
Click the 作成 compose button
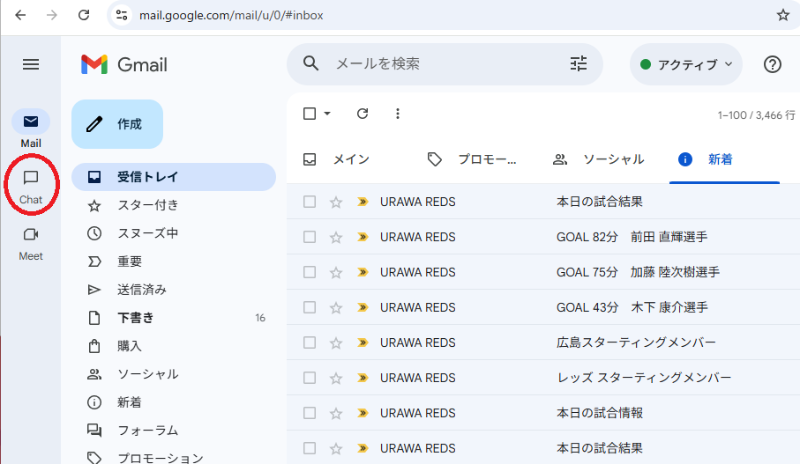coord(117,124)
